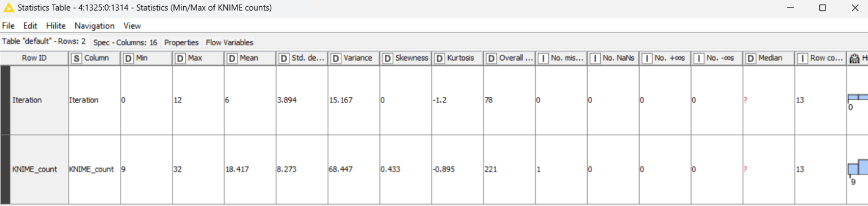Click the No. +∞s column header

665,58
